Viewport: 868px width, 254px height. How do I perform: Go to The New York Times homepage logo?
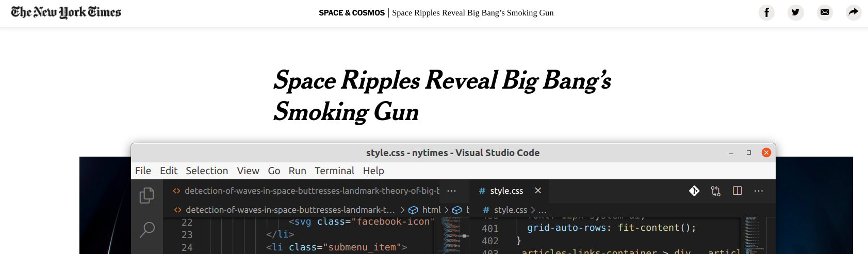pyautogui.click(x=66, y=12)
